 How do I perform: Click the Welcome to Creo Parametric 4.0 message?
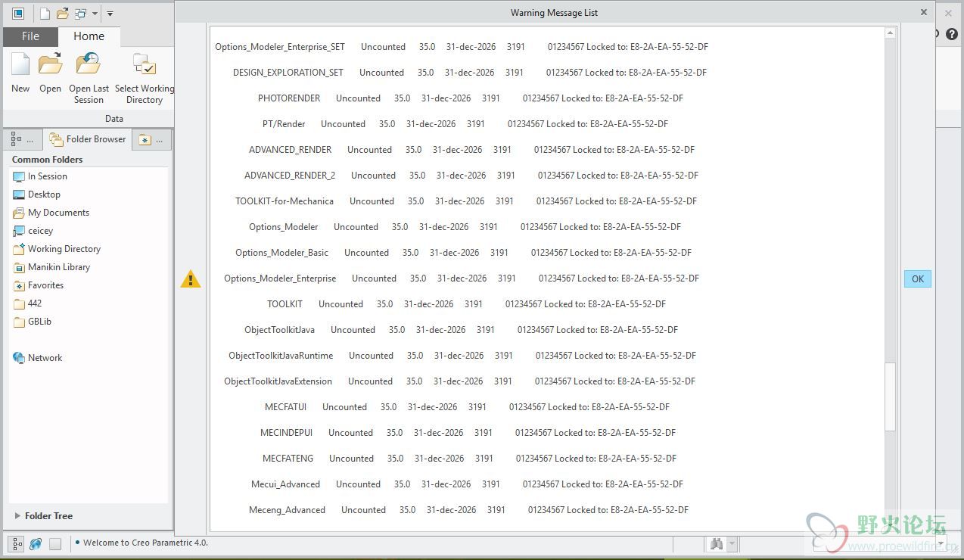tap(145, 543)
